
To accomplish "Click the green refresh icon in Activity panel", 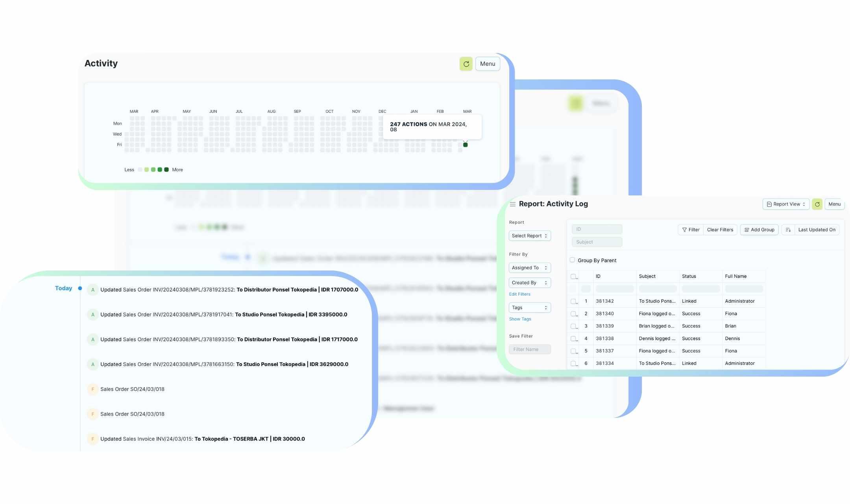I will (466, 64).
